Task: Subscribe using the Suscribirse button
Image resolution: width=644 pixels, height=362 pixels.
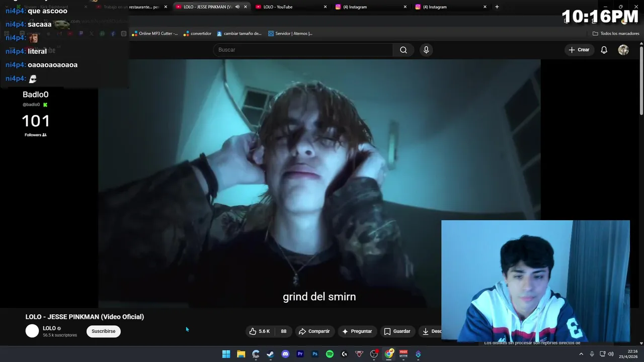Action: (x=104, y=331)
